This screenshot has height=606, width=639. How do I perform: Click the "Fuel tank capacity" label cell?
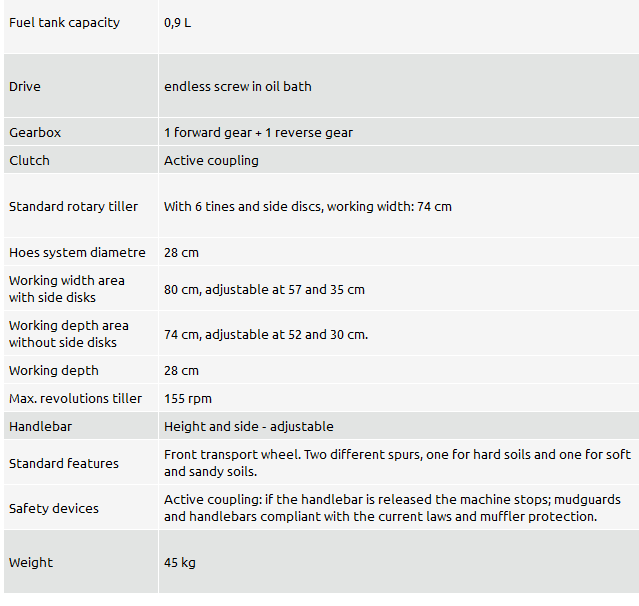64,23
